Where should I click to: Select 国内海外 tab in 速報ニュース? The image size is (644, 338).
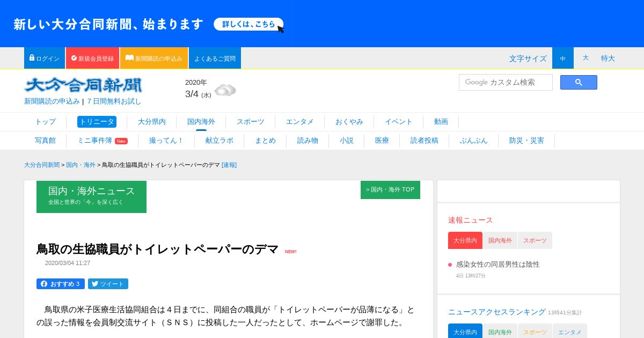pos(500,240)
